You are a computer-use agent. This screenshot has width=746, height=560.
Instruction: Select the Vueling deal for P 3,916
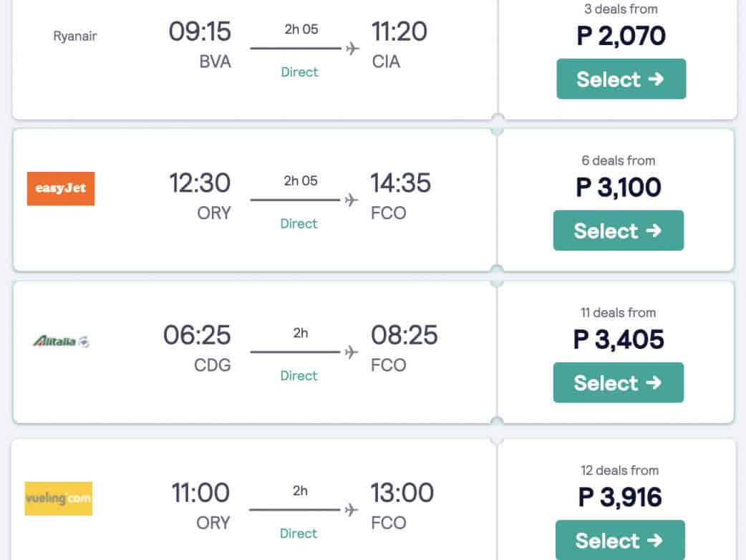pyautogui.click(x=619, y=540)
